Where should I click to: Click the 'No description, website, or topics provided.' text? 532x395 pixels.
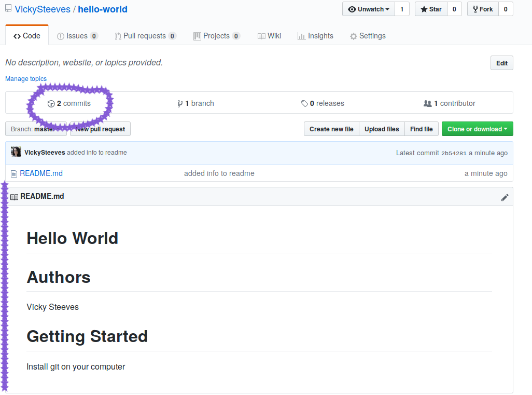(x=84, y=62)
